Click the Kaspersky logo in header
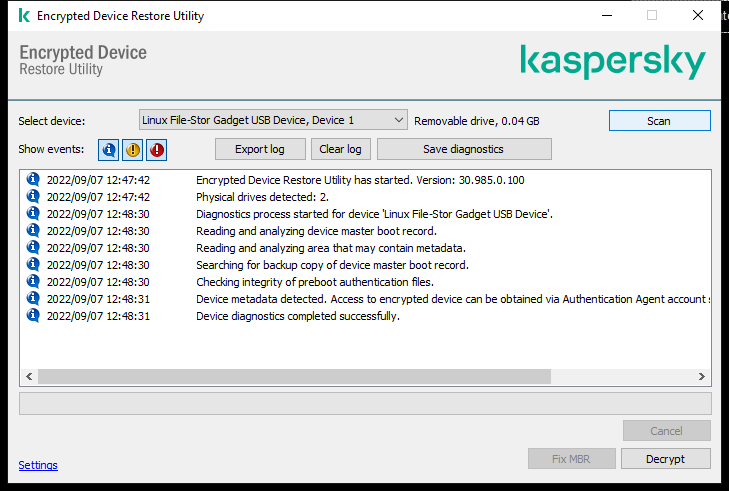This screenshot has height=491, width=729. tap(612, 61)
